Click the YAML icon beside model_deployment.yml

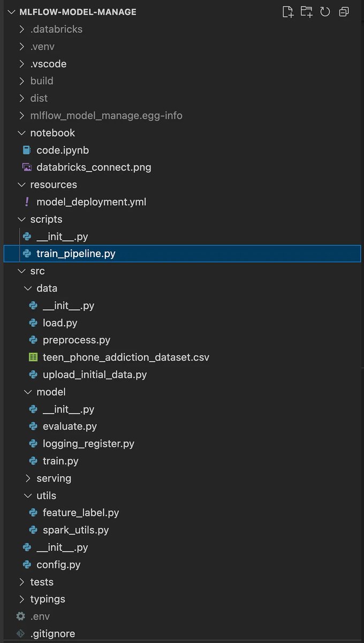pos(27,202)
